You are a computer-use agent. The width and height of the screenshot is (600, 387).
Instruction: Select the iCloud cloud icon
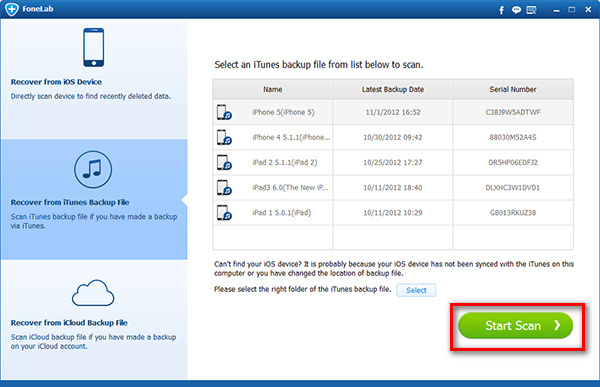pyautogui.click(x=93, y=293)
